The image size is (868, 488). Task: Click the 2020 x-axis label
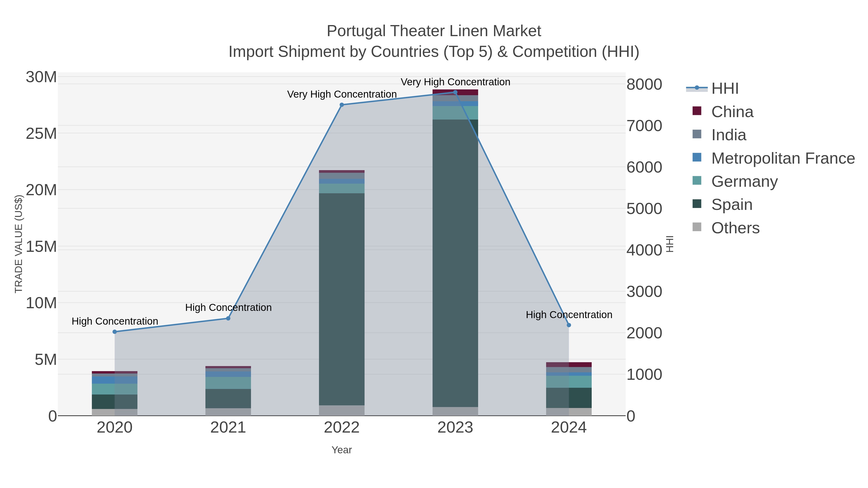(x=115, y=427)
